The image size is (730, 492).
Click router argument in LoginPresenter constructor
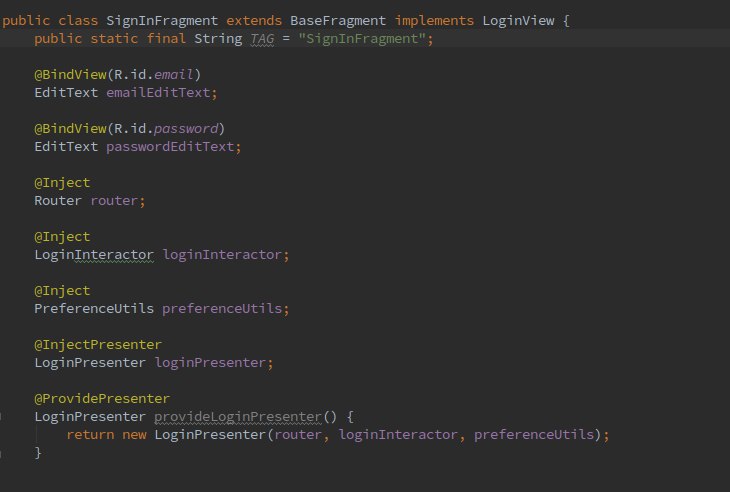pyautogui.click(x=298, y=435)
